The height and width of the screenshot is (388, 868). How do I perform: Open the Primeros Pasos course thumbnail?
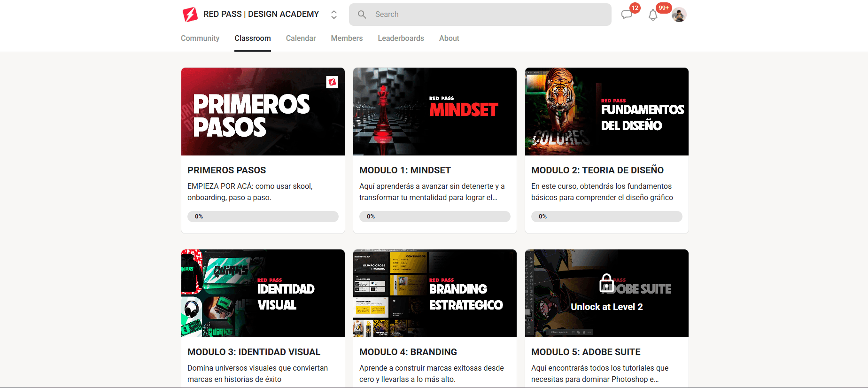tap(263, 111)
